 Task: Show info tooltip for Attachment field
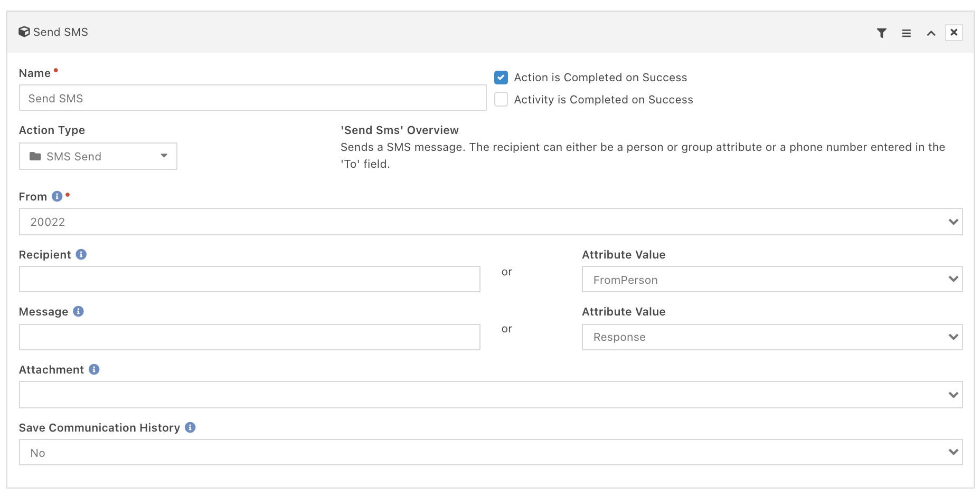94,369
